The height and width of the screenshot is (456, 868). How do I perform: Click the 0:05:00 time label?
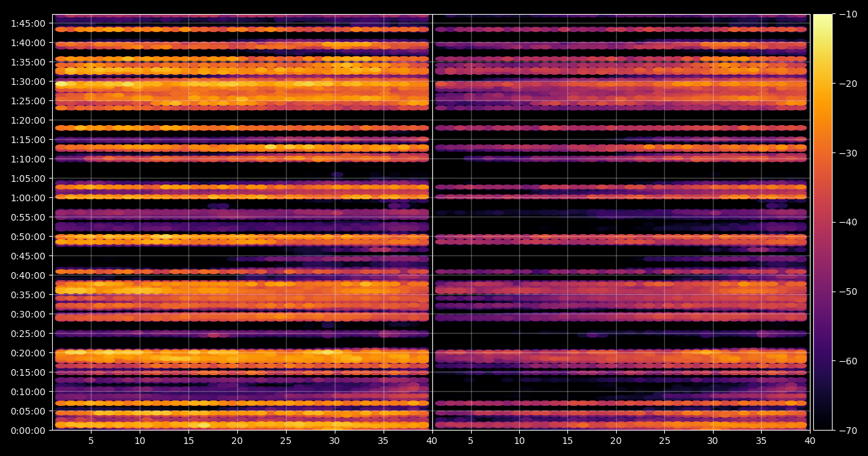pos(28,411)
